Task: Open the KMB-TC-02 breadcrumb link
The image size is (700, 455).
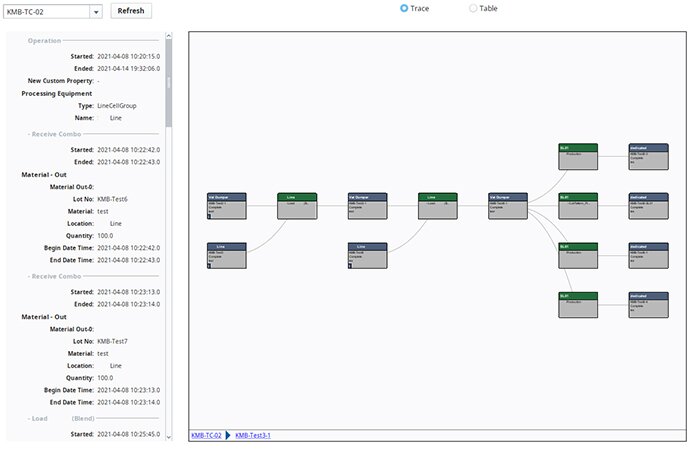Action: [207, 436]
